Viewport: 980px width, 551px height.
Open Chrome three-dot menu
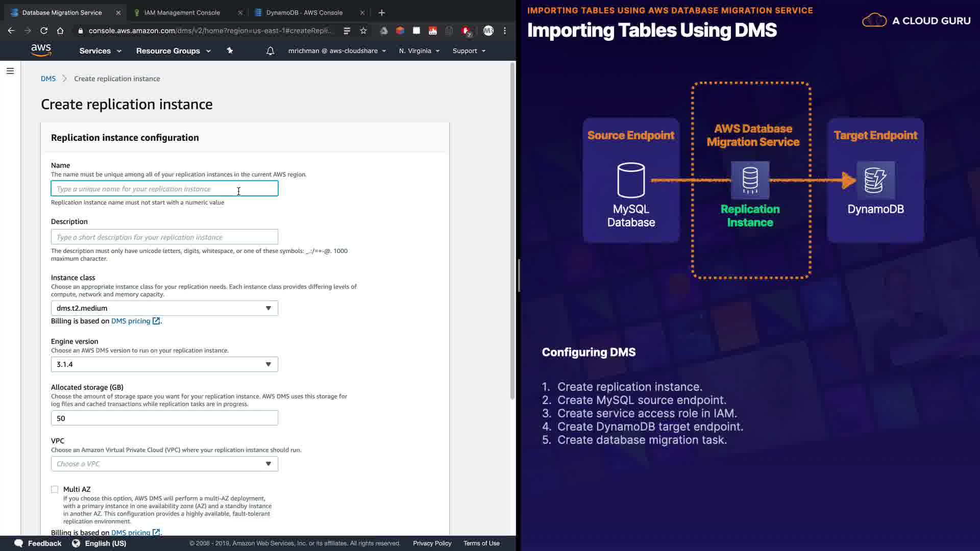[505, 31]
